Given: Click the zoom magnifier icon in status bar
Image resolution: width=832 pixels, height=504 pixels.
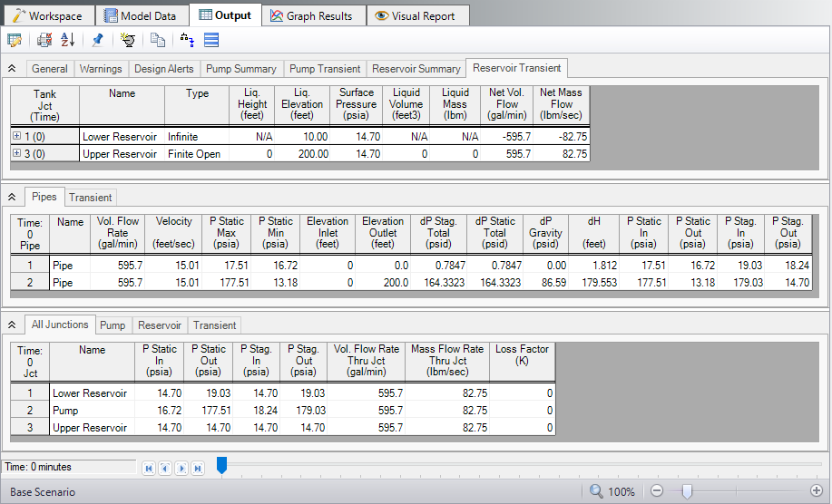Looking at the screenshot, I should (596, 491).
